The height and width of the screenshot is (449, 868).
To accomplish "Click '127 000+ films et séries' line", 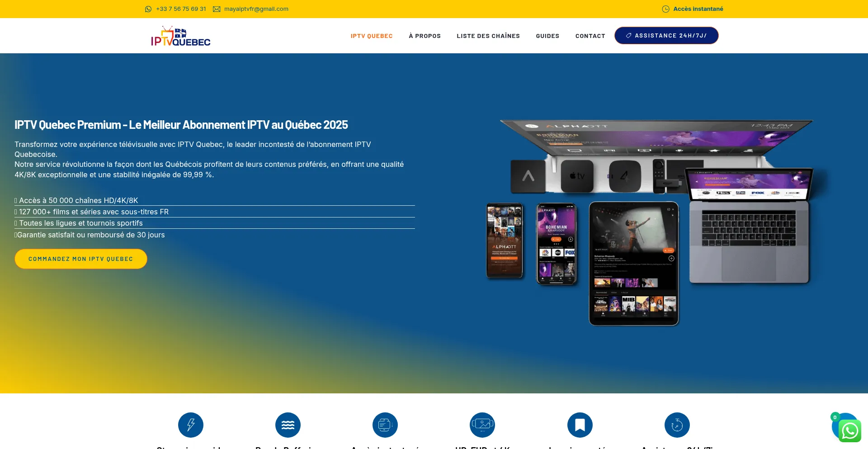I will pyautogui.click(x=94, y=212).
